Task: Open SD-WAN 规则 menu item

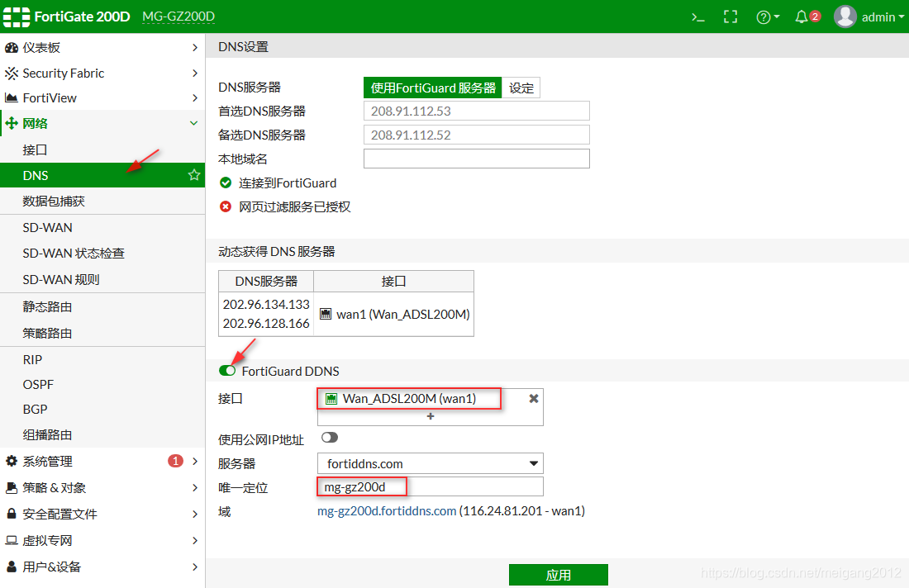Action: tap(102, 279)
